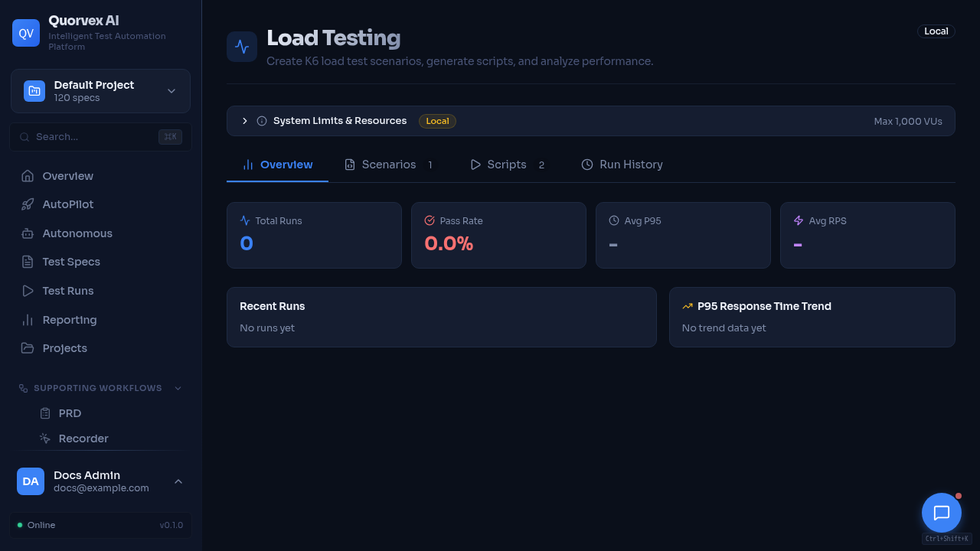Click the Test Specs document icon
Screen dimensions: 980x551
[x=28, y=262]
